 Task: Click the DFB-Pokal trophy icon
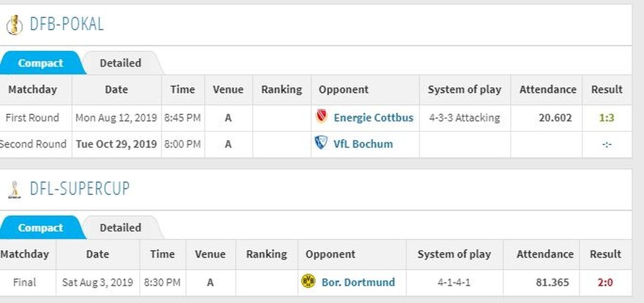pyautogui.click(x=13, y=25)
